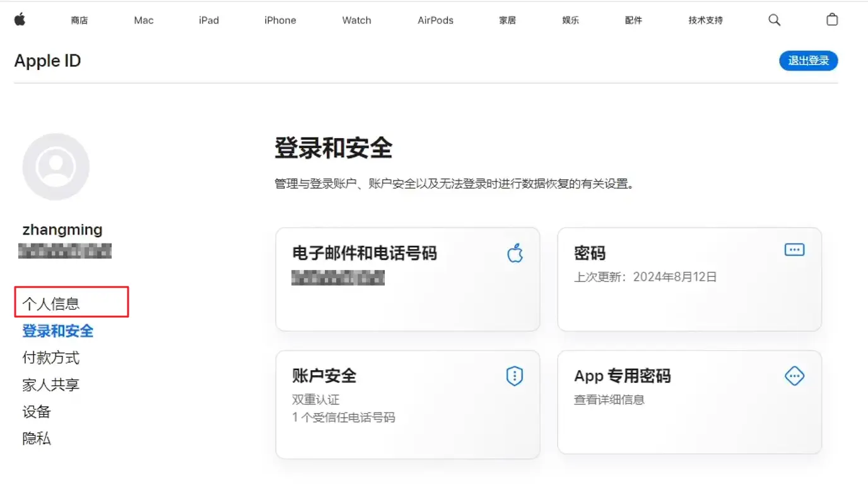
Task: Click the password dots icon on 密码 card
Action: [x=794, y=250]
